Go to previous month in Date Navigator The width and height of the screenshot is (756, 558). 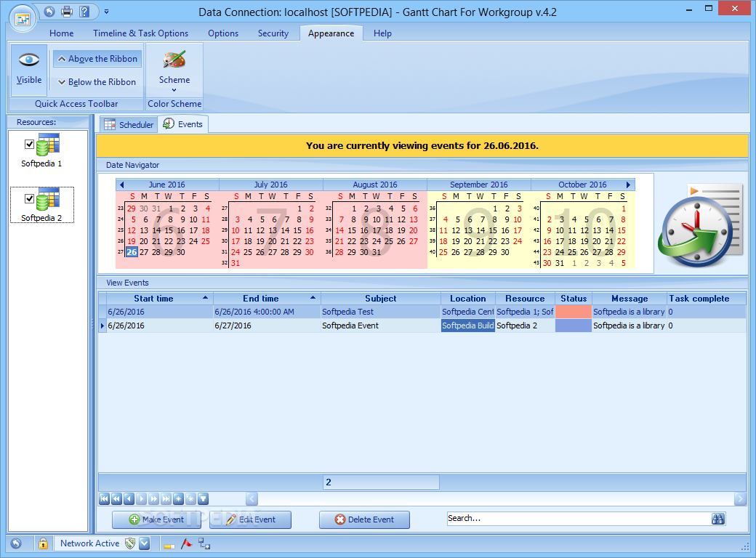pyautogui.click(x=121, y=185)
